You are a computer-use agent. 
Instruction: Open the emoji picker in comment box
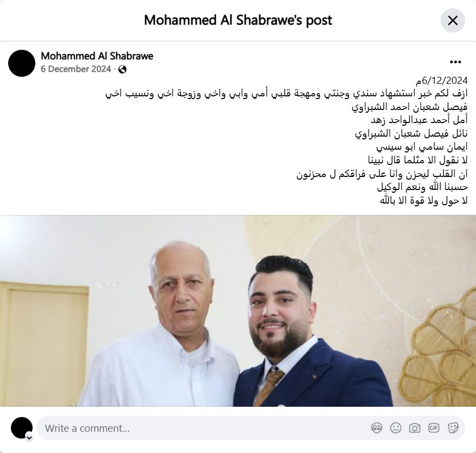395,428
